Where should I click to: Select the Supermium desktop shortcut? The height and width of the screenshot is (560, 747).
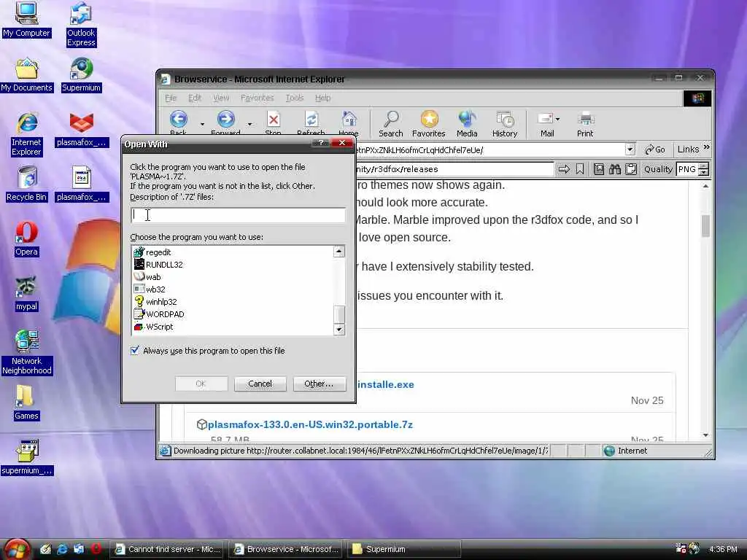click(81, 75)
